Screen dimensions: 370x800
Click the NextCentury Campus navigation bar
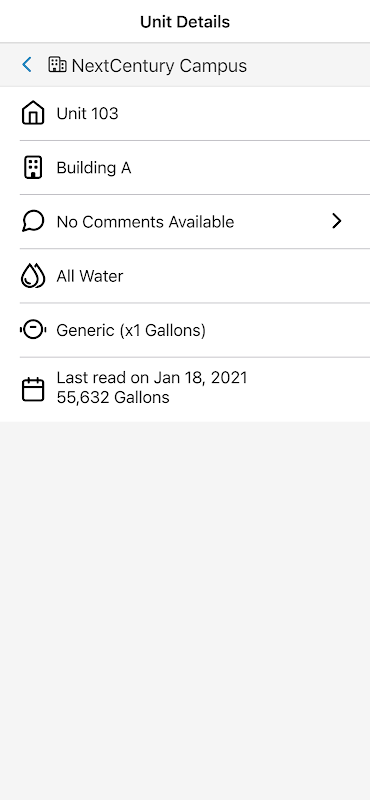tap(185, 65)
